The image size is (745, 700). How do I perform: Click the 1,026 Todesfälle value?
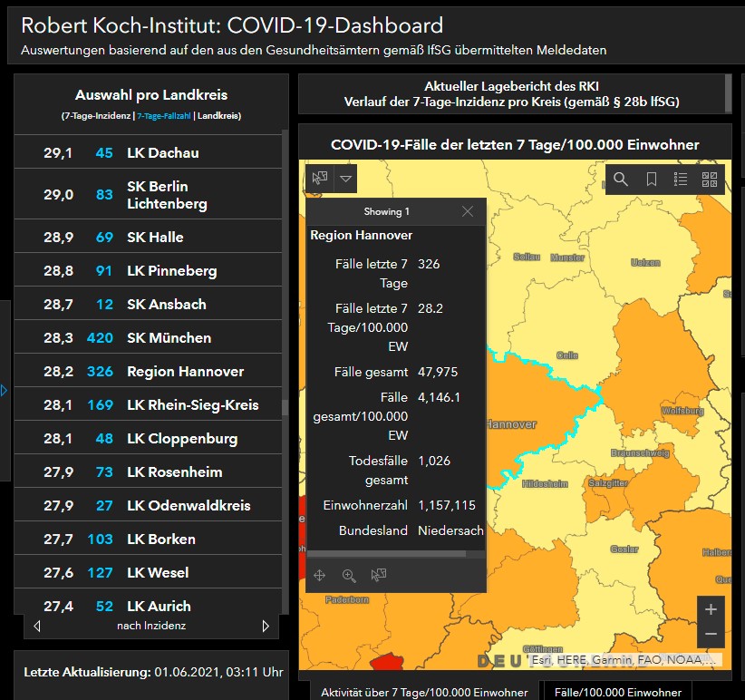[434, 461]
